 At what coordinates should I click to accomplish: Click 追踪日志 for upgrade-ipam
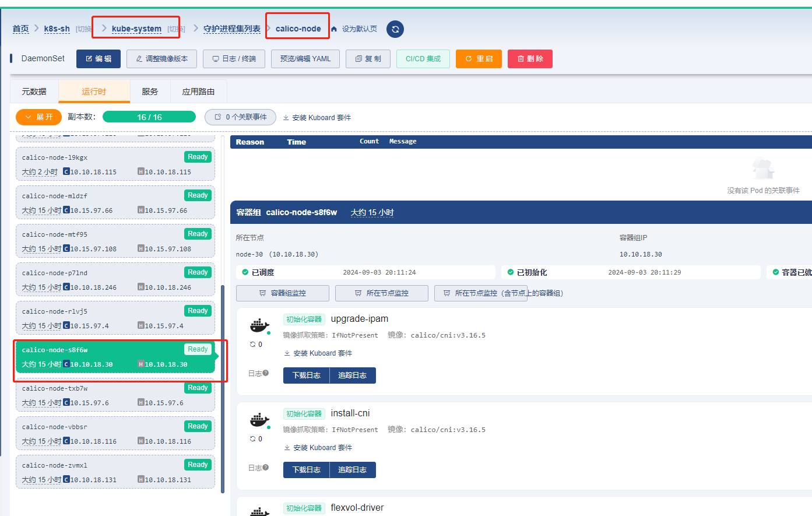(353, 375)
